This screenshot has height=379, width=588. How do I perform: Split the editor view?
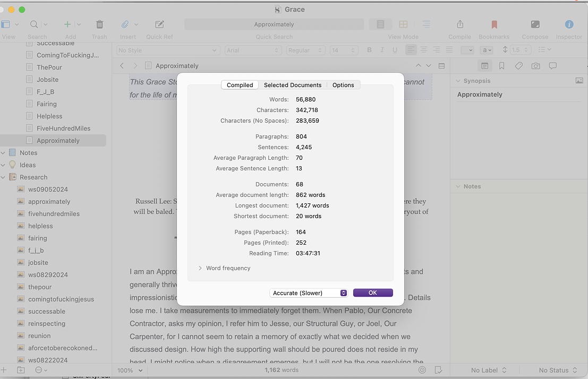coord(441,66)
